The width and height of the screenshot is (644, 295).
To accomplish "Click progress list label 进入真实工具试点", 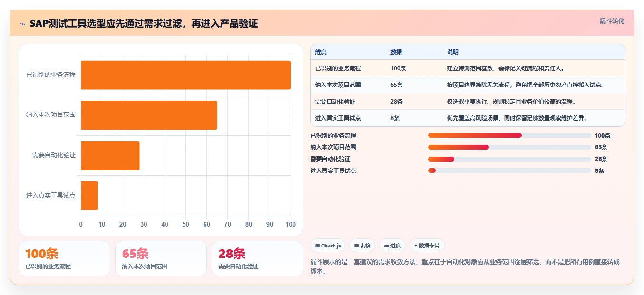I will 333,171.
